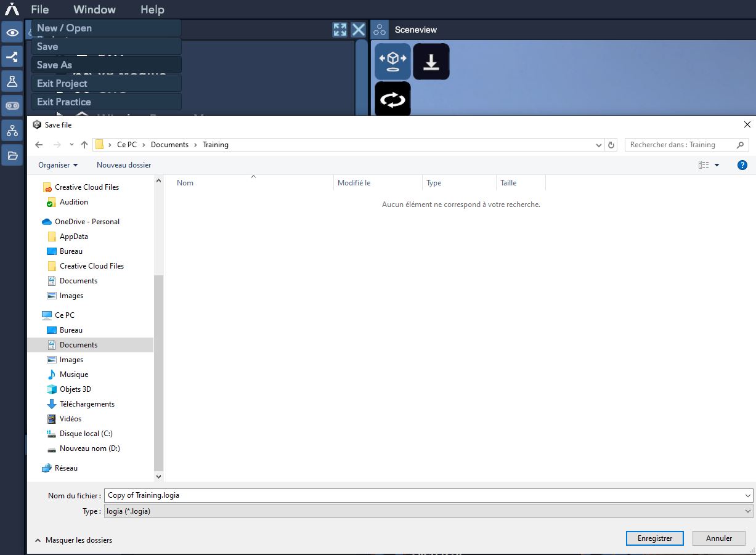Select the VR headset sidebar icon
The width and height of the screenshot is (756, 555).
12,106
